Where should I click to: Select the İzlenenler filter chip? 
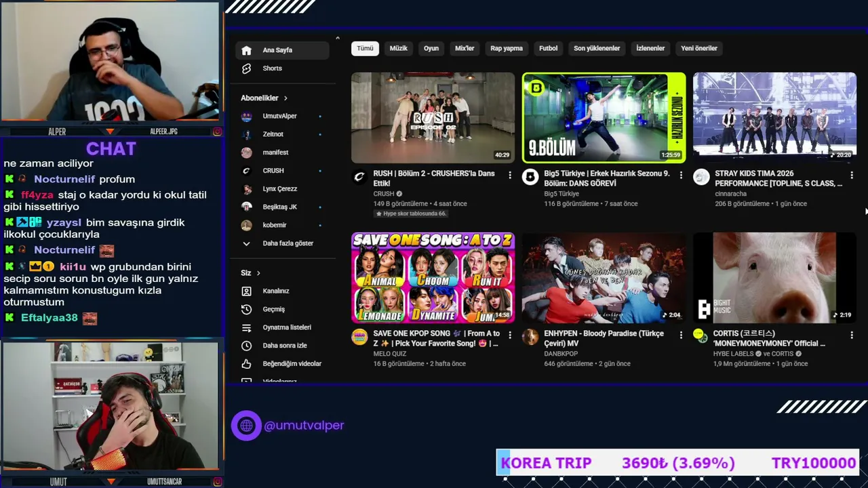tap(650, 48)
